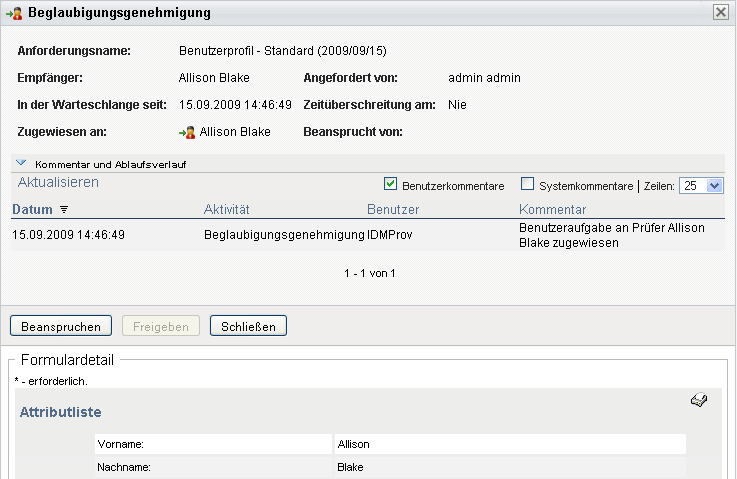
Task: Click the user icon beside Zugewiesen an
Action: (x=187, y=131)
